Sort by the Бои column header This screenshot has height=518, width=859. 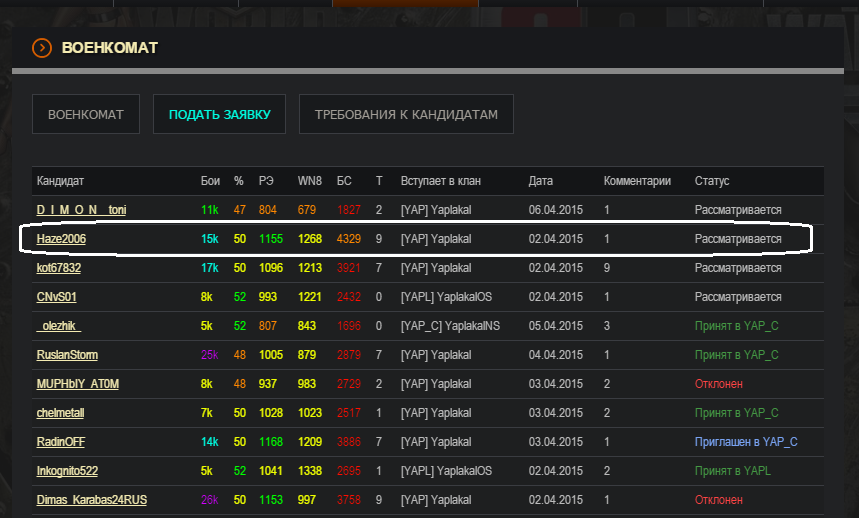[x=209, y=181]
